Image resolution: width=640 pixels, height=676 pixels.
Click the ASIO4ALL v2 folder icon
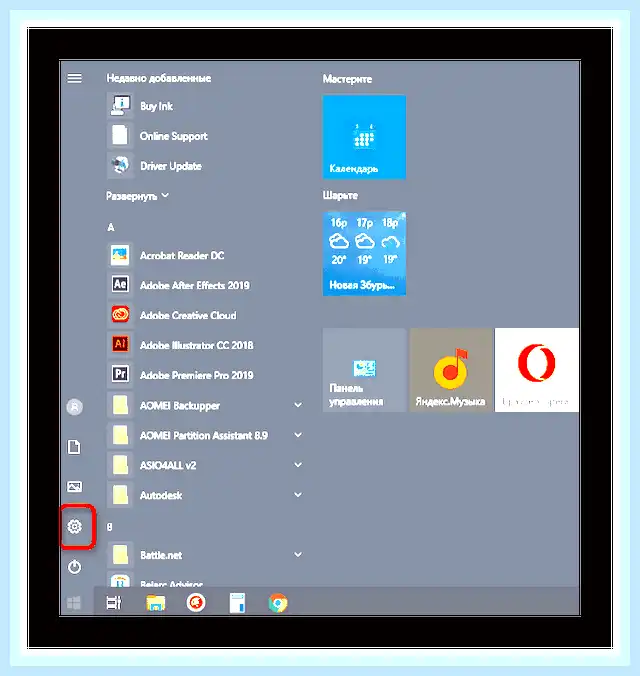(120, 465)
